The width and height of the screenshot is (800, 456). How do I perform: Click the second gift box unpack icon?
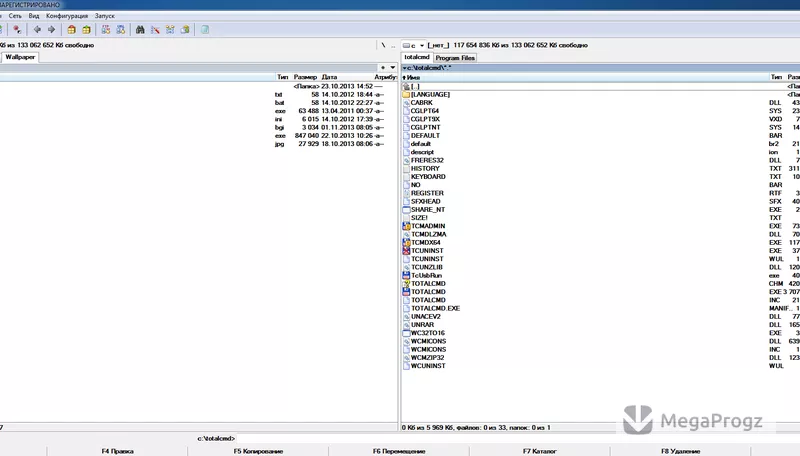86,30
